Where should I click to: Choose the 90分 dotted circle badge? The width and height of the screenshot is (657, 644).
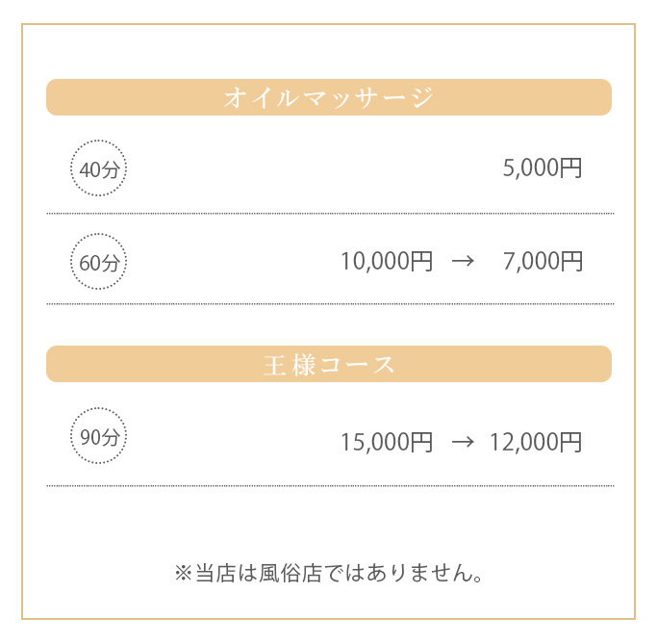99,437
